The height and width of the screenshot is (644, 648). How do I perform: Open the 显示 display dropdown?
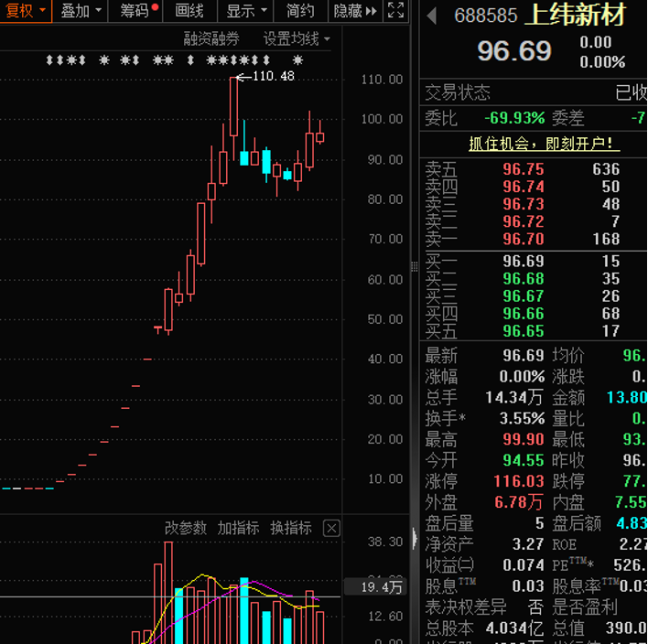point(246,11)
